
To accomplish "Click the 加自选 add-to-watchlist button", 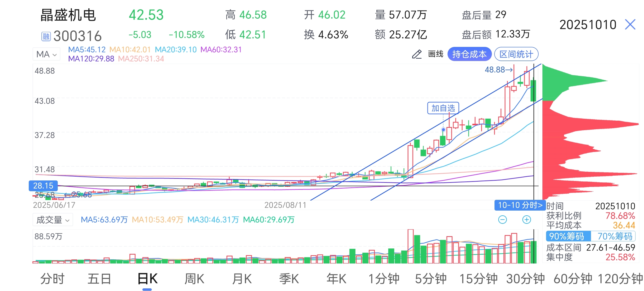I will (443, 108).
